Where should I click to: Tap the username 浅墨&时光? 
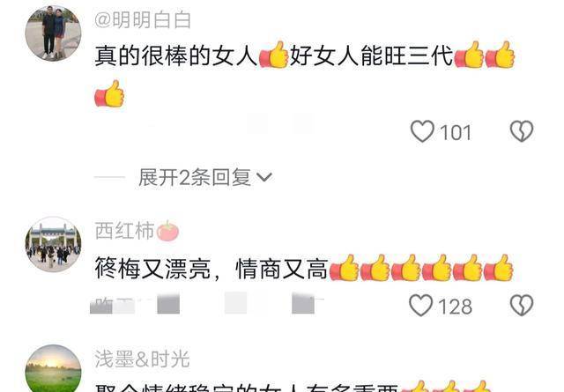point(142,359)
